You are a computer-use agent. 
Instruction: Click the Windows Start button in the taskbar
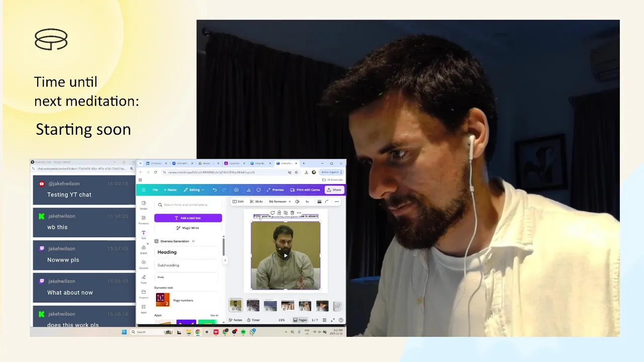point(124,332)
